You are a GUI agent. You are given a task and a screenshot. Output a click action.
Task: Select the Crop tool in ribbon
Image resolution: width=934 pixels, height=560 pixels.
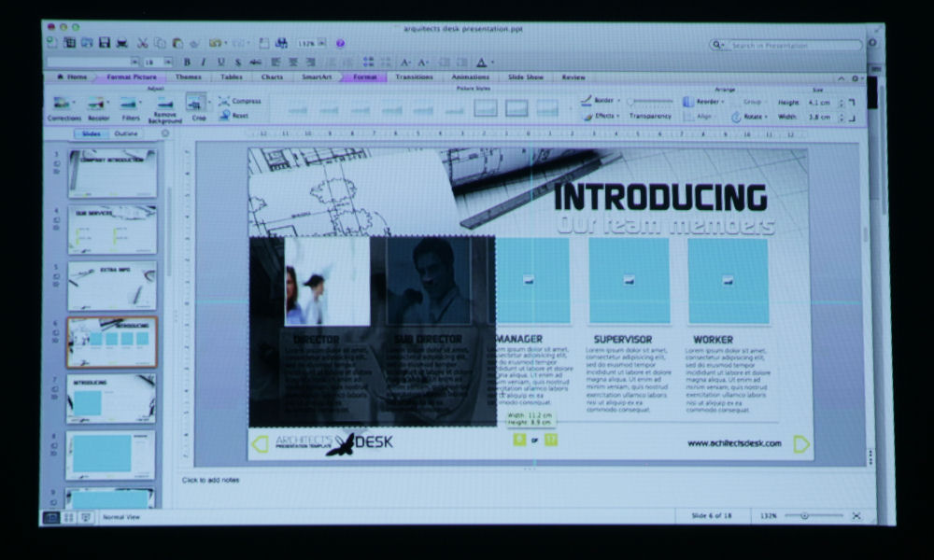click(x=197, y=105)
